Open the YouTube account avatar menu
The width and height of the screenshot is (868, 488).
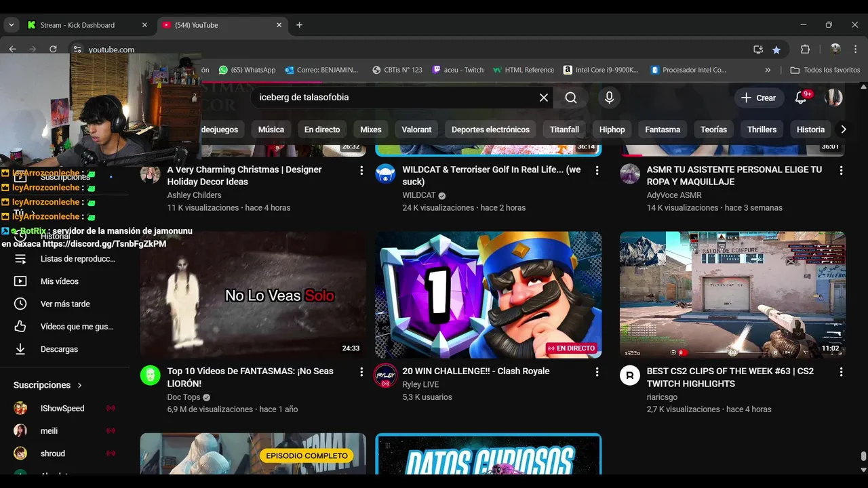(x=833, y=98)
